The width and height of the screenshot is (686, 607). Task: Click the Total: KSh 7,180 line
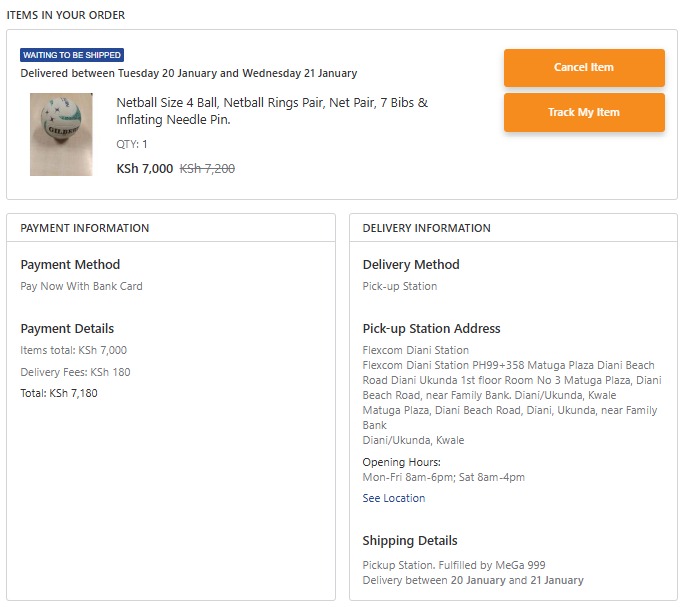[x=59, y=393]
